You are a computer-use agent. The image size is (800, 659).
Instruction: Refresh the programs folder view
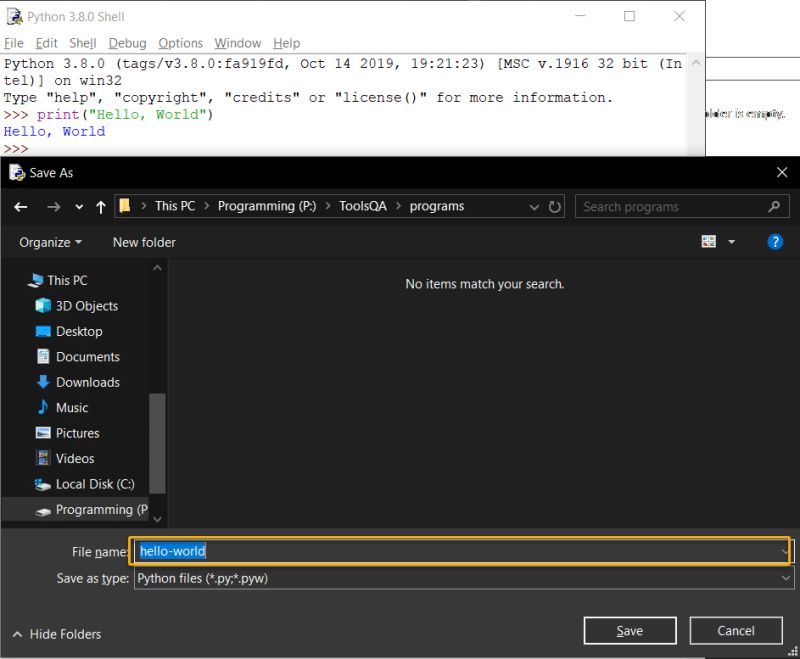tap(556, 206)
